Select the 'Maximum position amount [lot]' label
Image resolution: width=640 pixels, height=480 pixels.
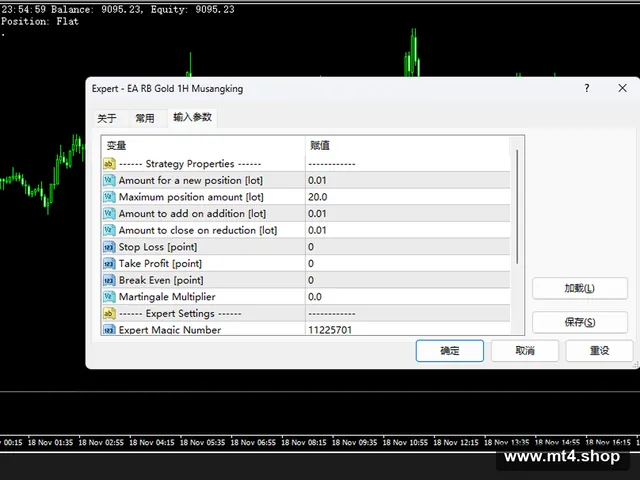(x=191, y=197)
